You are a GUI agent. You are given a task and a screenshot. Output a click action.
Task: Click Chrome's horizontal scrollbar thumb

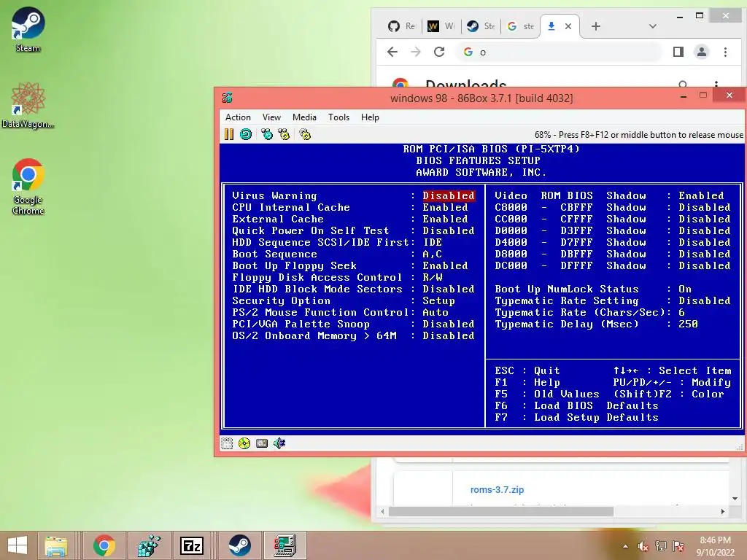click(501, 511)
